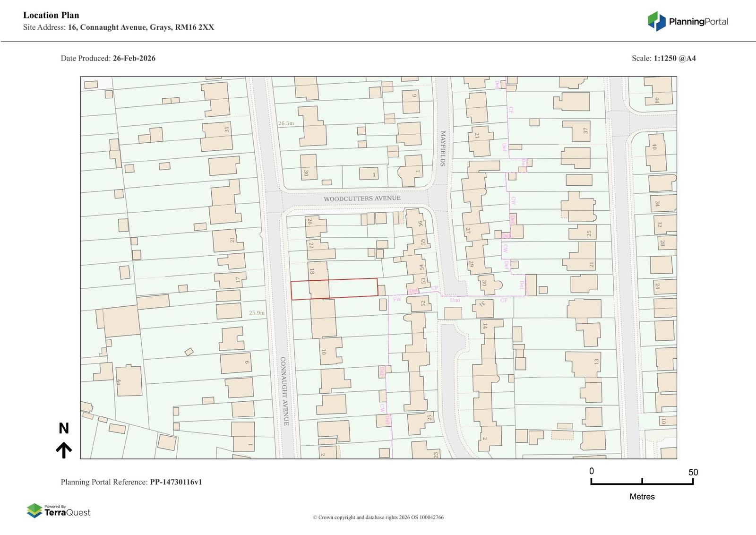Click the Location Plan heading
This screenshot has width=756, height=535.
[51, 15]
